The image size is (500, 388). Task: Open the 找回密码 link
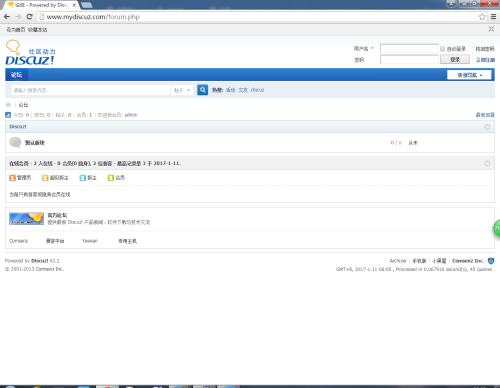point(485,49)
